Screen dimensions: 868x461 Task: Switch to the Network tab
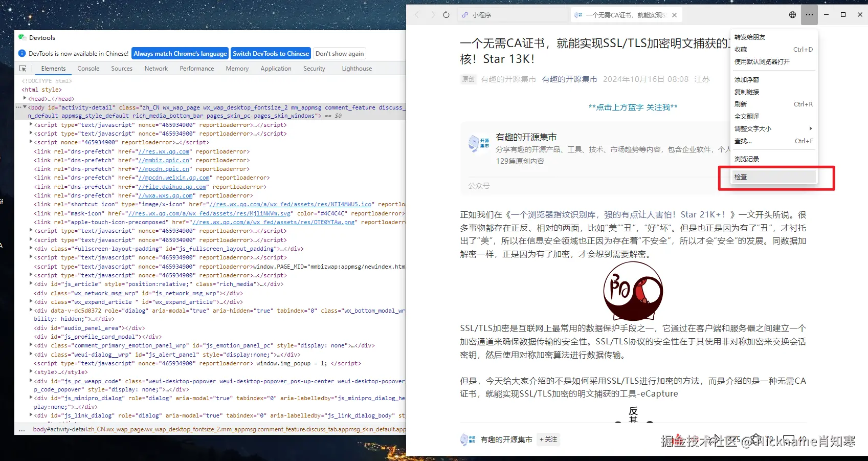[x=156, y=69]
